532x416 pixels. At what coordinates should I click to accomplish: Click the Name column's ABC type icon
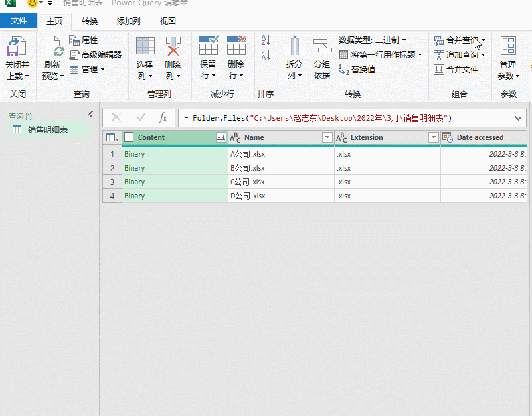click(235, 137)
